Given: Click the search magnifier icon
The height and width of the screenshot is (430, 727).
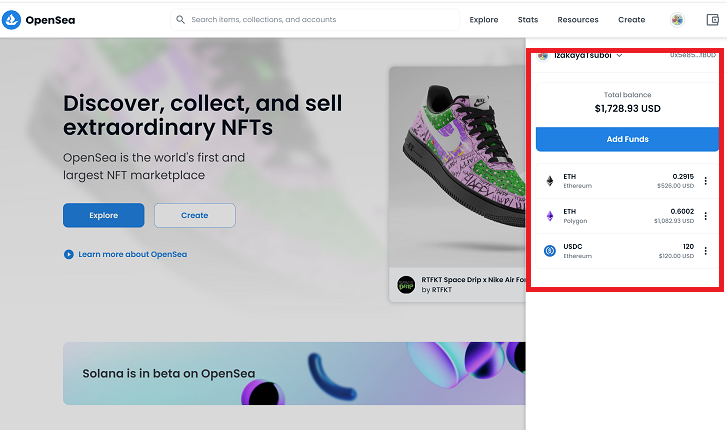Looking at the screenshot, I should 180,19.
